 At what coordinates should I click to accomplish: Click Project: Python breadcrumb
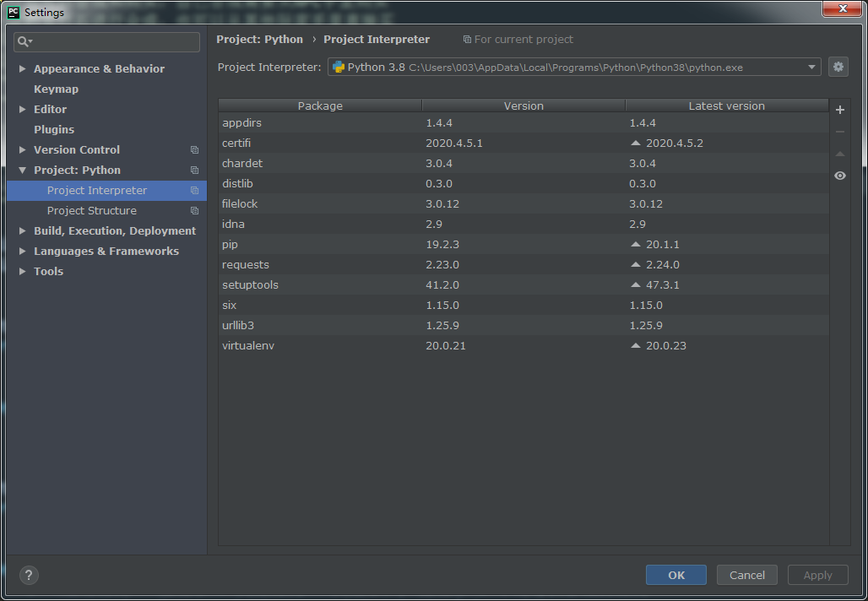tap(259, 40)
